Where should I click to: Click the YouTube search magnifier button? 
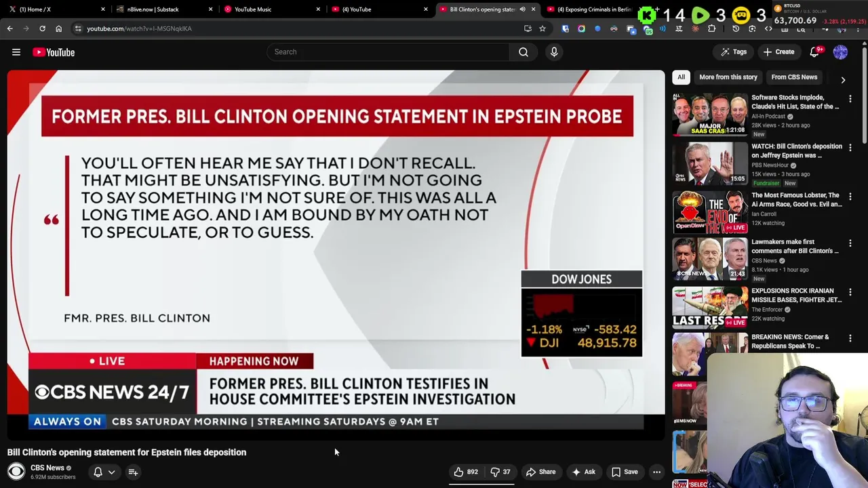click(x=523, y=52)
